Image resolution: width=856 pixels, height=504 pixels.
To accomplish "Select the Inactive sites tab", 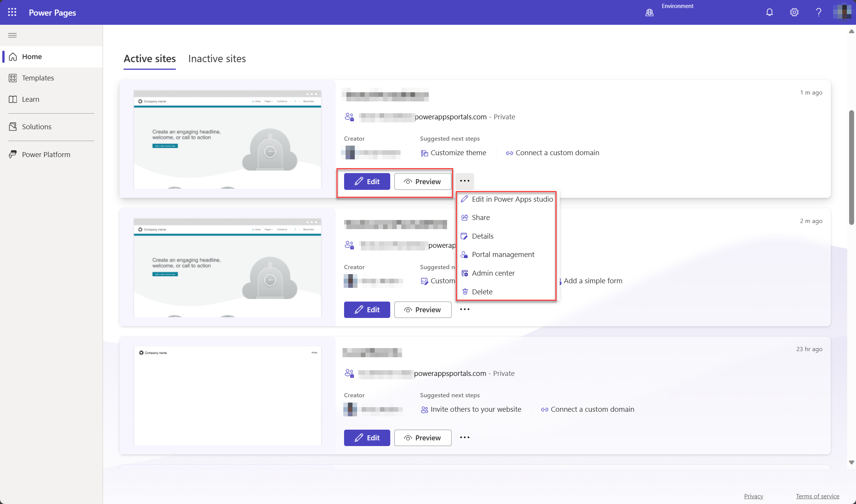I will click(x=217, y=58).
